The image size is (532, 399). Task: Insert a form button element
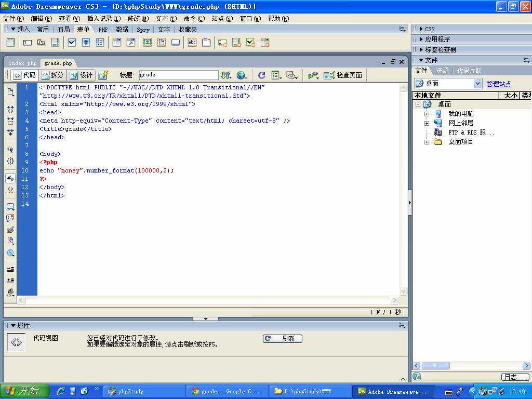(176, 43)
